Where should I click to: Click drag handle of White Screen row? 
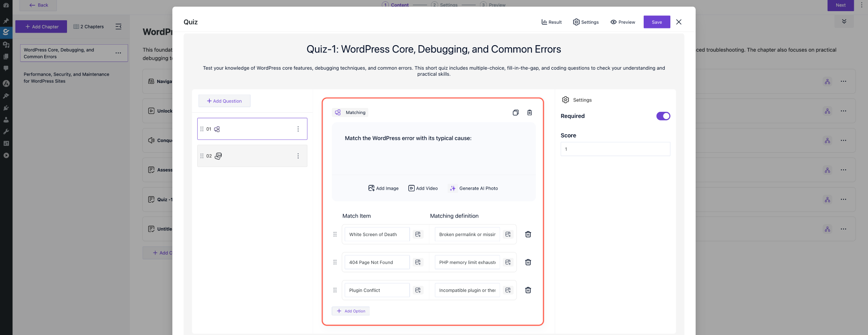click(x=335, y=234)
